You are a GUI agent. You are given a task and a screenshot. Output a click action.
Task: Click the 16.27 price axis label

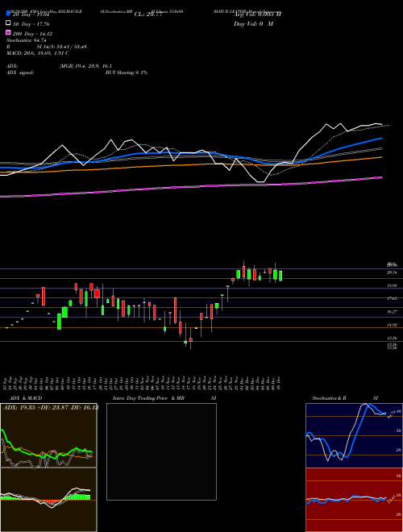pos(392,311)
